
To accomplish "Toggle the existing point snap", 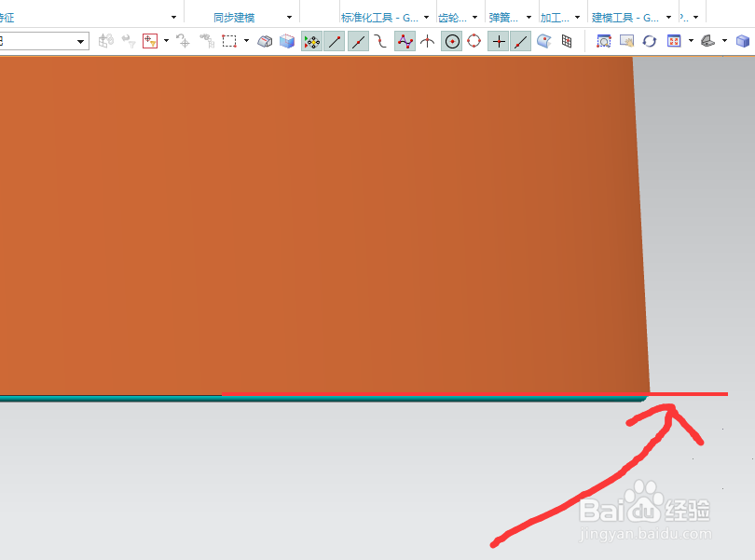I will tap(499, 41).
